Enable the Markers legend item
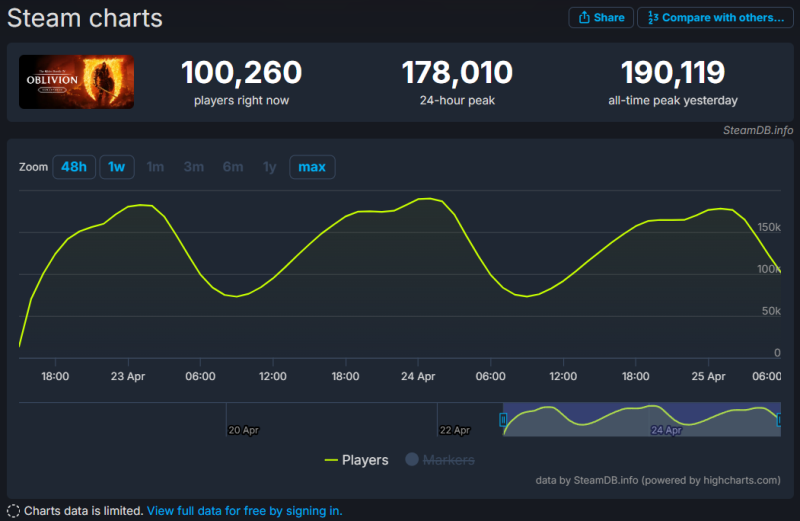 pos(449,460)
